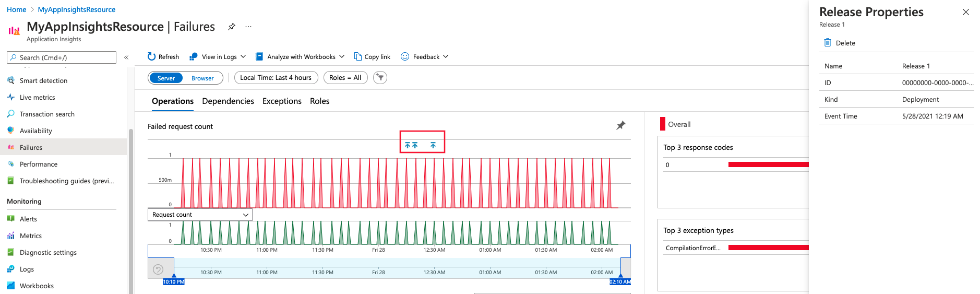Open Workbooks under Monitoring
Screen dimensions: 980x294
63,286
